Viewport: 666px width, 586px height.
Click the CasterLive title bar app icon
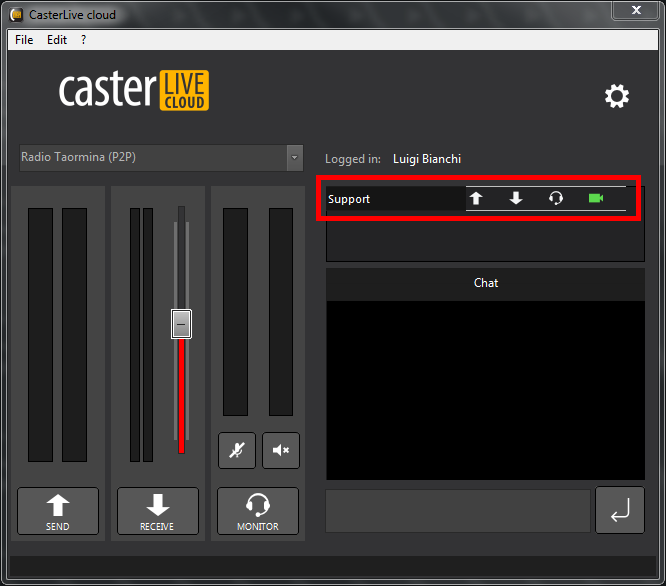click(17, 15)
